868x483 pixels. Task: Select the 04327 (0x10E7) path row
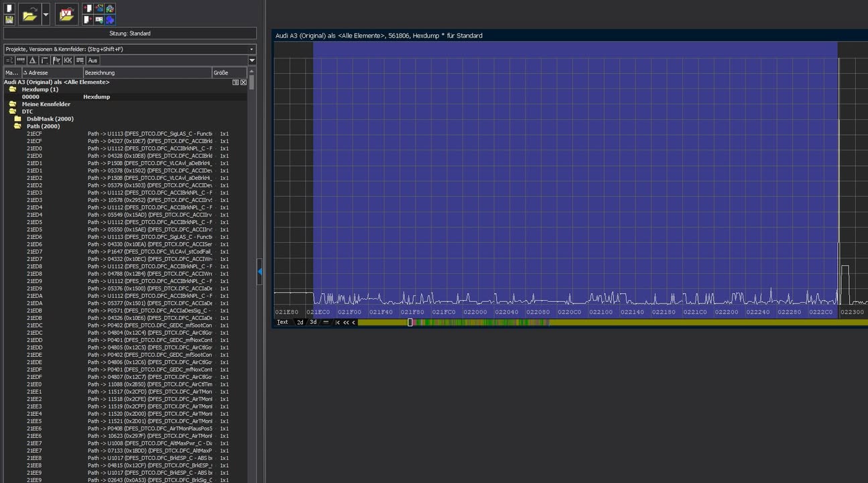click(x=125, y=141)
